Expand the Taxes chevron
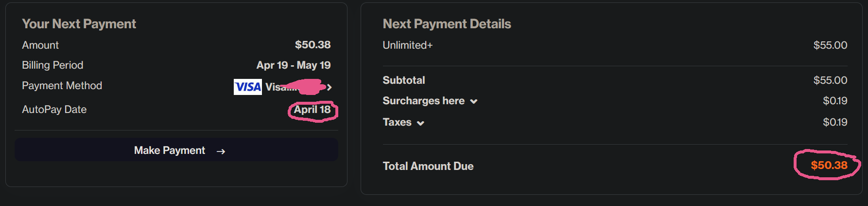 421,123
